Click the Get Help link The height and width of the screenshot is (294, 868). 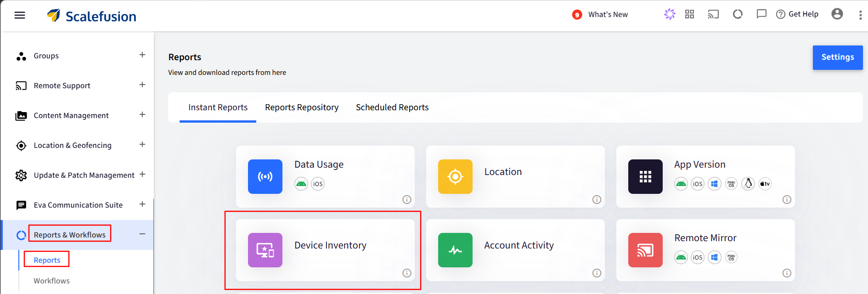point(797,14)
